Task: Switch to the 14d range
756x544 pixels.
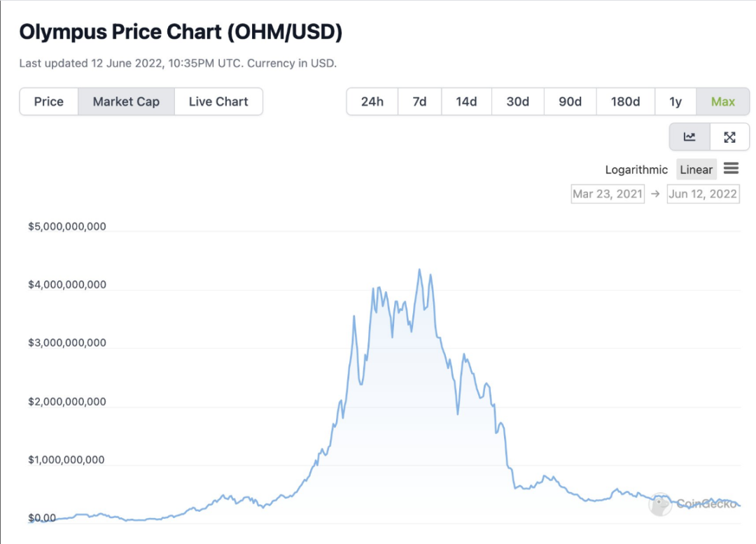Action: (466, 102)
